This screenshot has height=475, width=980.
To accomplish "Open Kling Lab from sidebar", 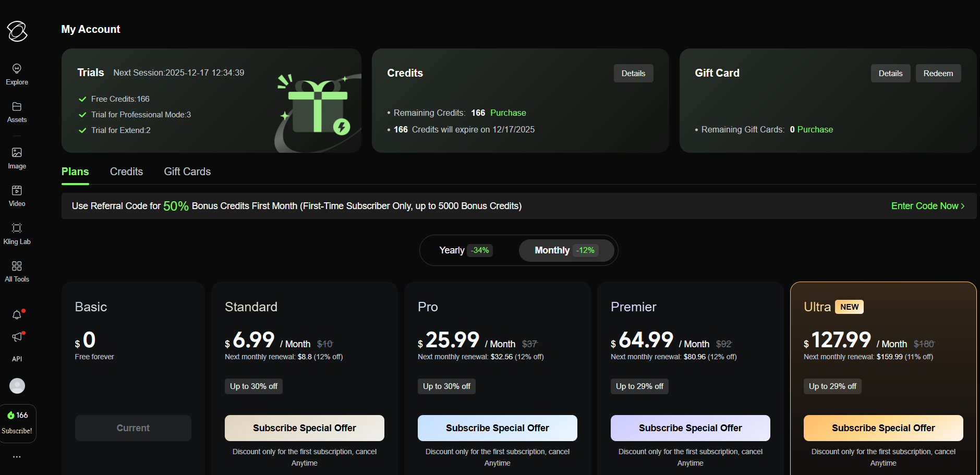I will (17, 234).
